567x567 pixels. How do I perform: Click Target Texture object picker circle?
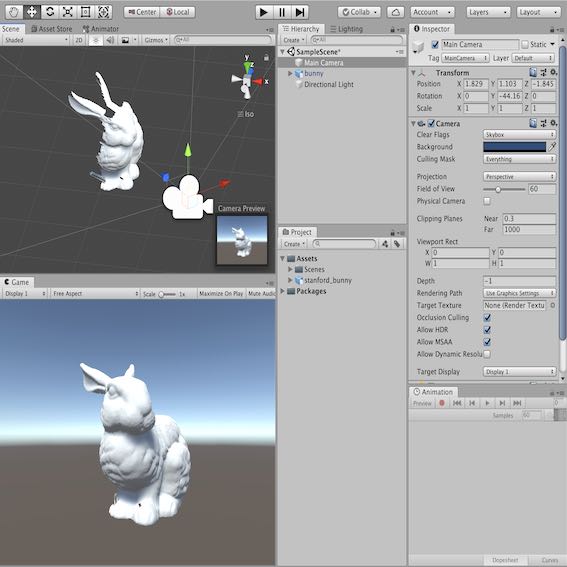(553, 306)
